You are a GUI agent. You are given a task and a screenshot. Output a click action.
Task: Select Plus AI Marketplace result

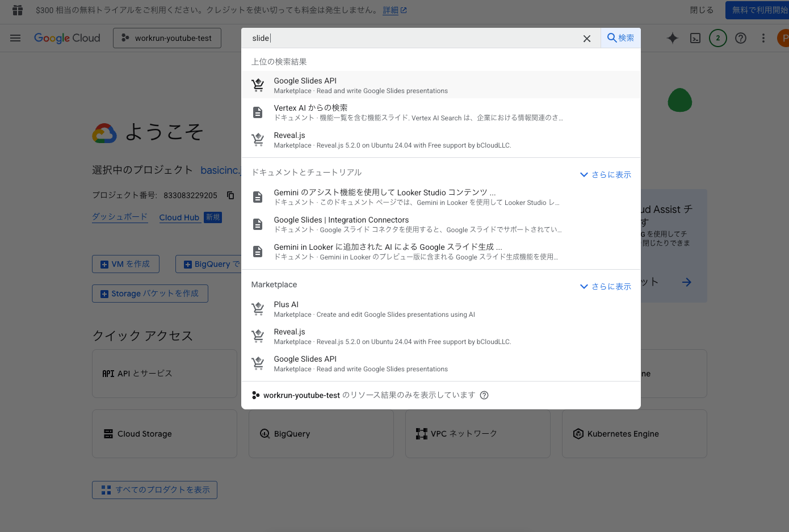click(441, 309)
